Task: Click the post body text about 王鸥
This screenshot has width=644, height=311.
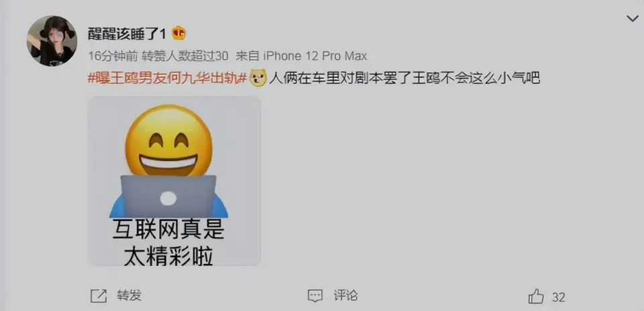Action: click(404, 77)
